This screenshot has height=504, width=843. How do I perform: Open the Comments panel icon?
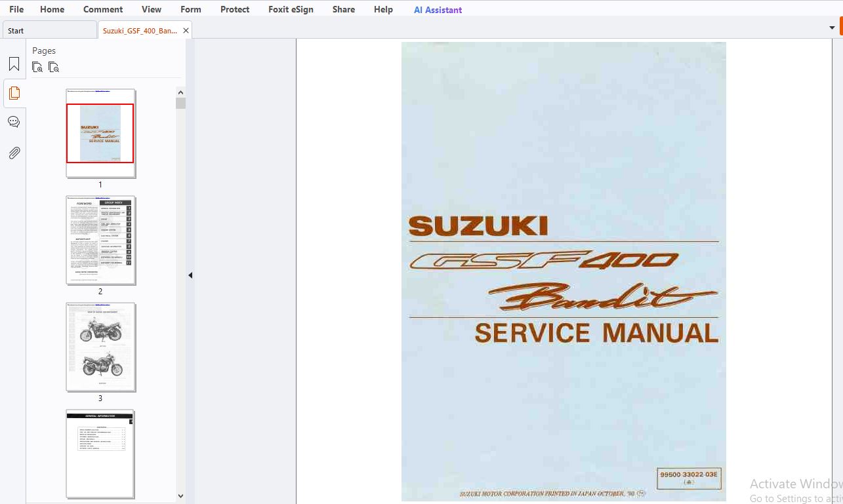point(14,122)
